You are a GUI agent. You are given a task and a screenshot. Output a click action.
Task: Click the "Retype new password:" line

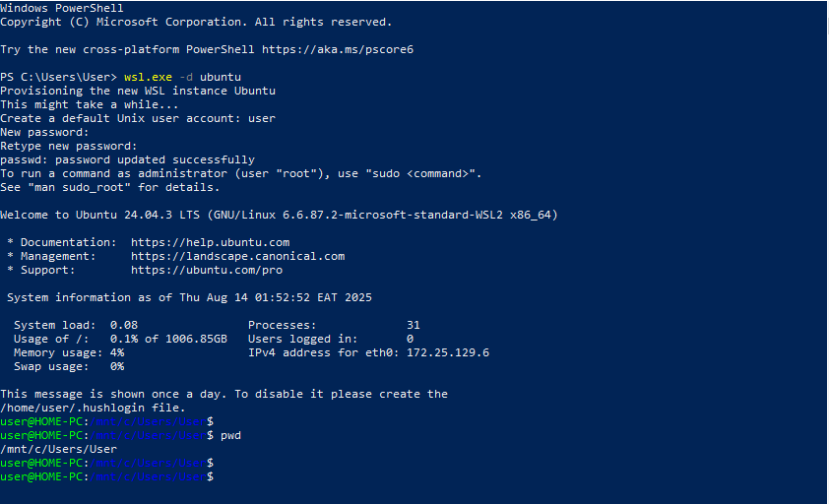point(68,146)
